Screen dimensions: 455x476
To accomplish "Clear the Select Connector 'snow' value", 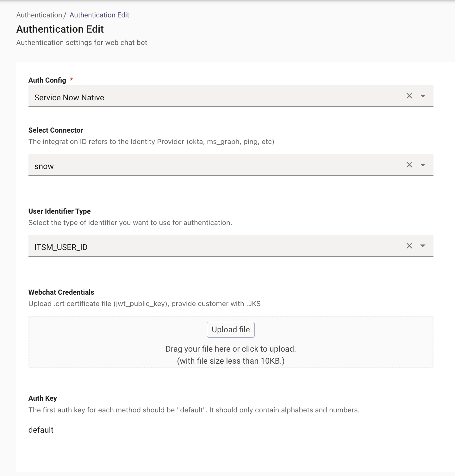I will tap(409, 165).
